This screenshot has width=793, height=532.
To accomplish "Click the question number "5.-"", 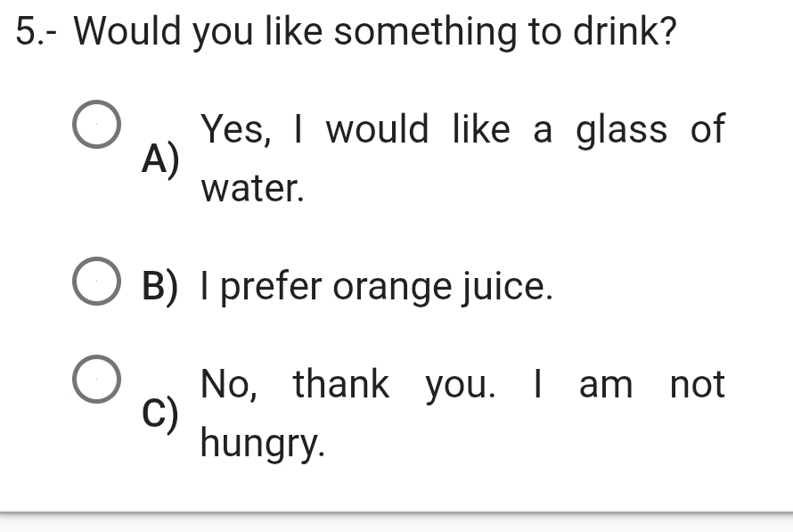I will tap(39, 32).
